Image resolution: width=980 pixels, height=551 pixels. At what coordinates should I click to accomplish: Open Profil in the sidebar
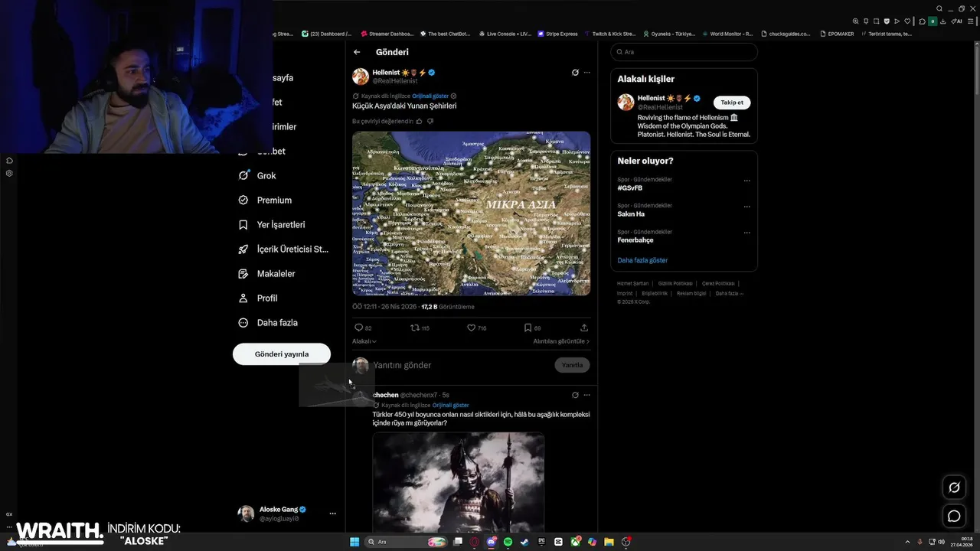tap(258, 298)
